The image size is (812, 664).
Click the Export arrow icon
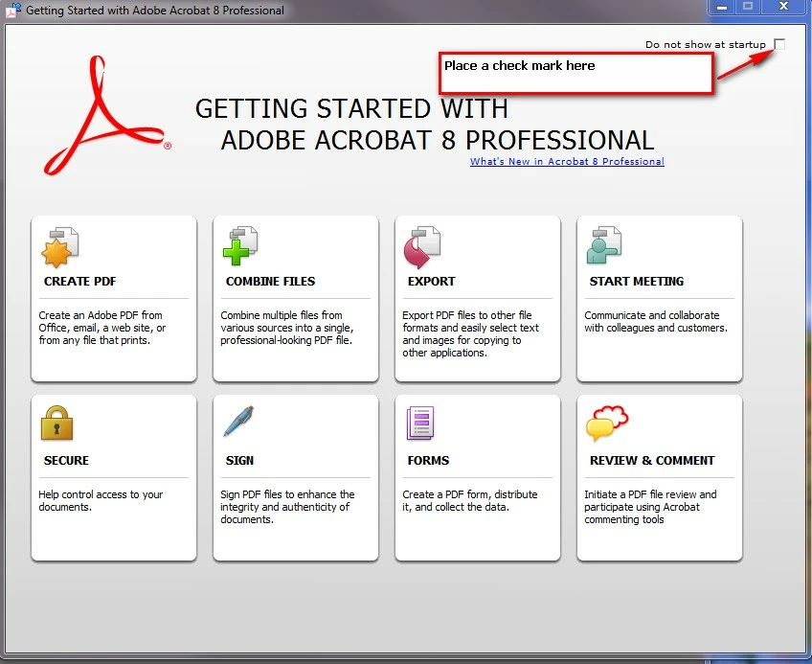pos(422,247)
